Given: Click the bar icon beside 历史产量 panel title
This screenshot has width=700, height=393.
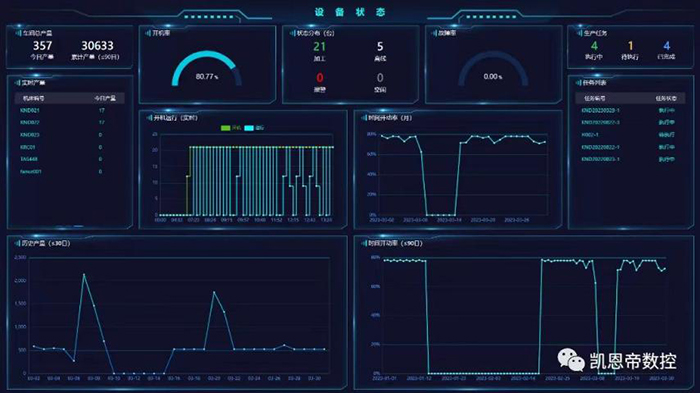Looking at the screenshot, I should coord(17,243).
